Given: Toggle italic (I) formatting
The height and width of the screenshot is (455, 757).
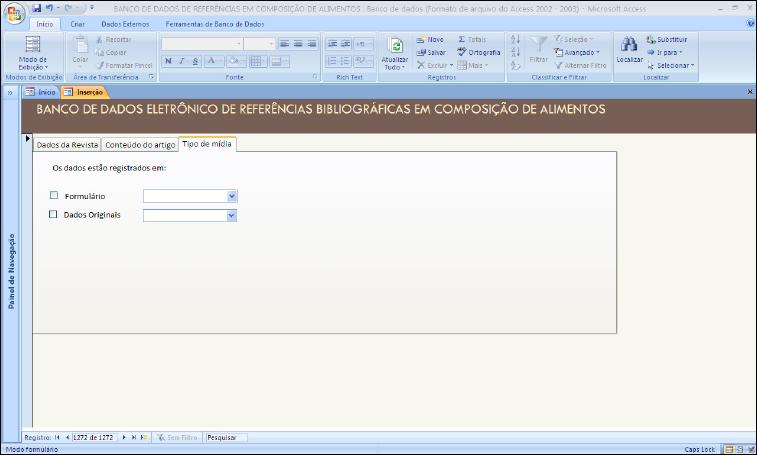Looking at the screenshot, I should coord(182,61).
